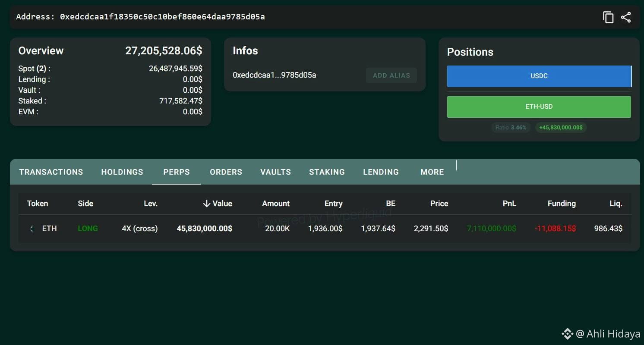Open the STAKING tab
This screenshot has width=644, height=345.
tap(327, 172)
